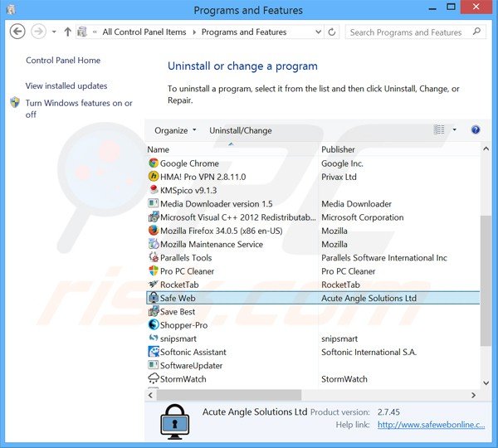
Task: Click the Media Downloader version 1.5 icon
Action: (x=154, y=203)
